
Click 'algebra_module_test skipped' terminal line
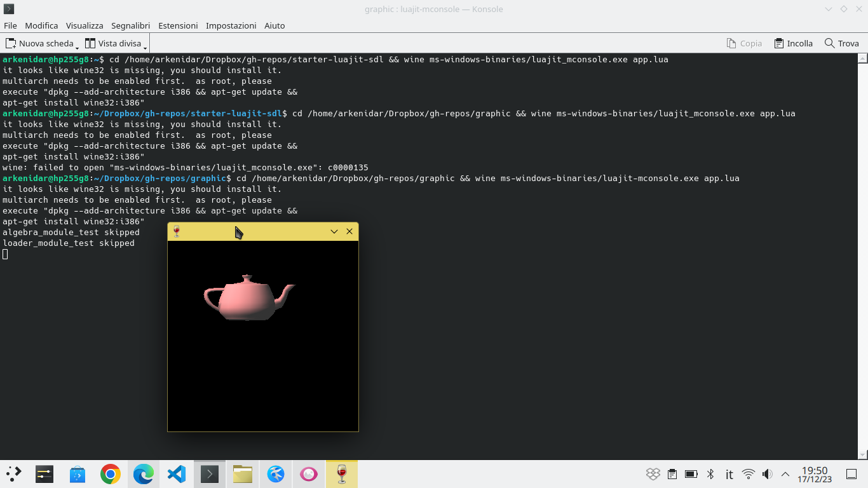click(x=71, y=233)
